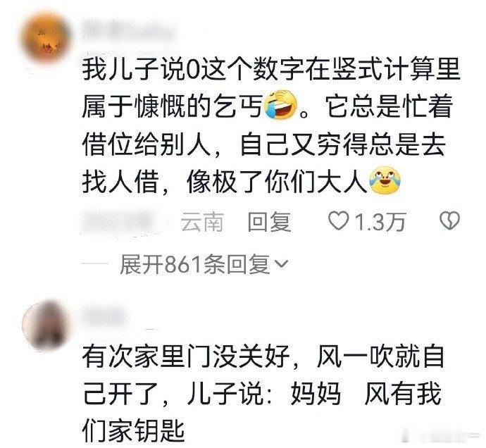Open the first commenter's blurred username
Viewport: 486px width, 448px height.
pyautogui.click(x=129, y=30)
